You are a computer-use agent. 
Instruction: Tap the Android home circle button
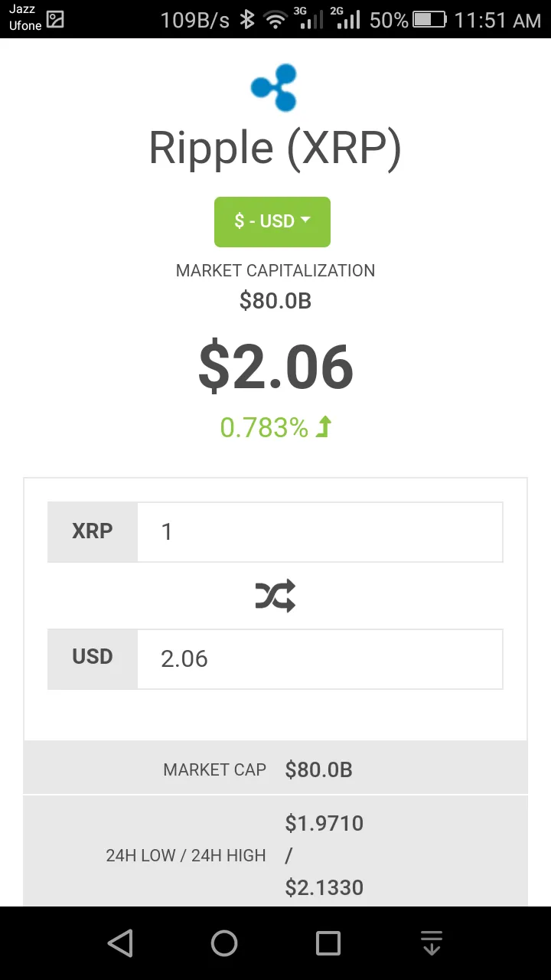224,943
